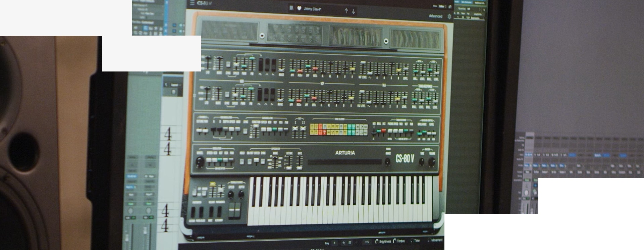Viewport: 644px width, 250px height.
Task: Click the pitch and mod wheel levers
Action: click(234, 210)
